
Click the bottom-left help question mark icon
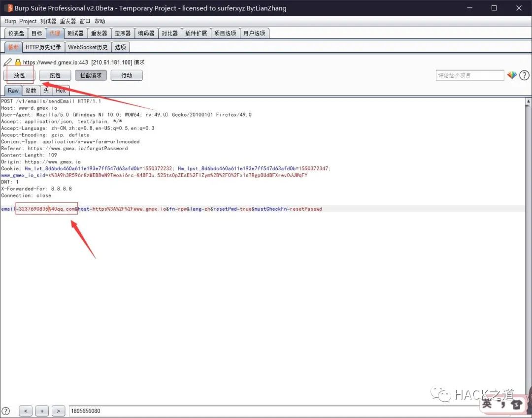pos(6,411)
